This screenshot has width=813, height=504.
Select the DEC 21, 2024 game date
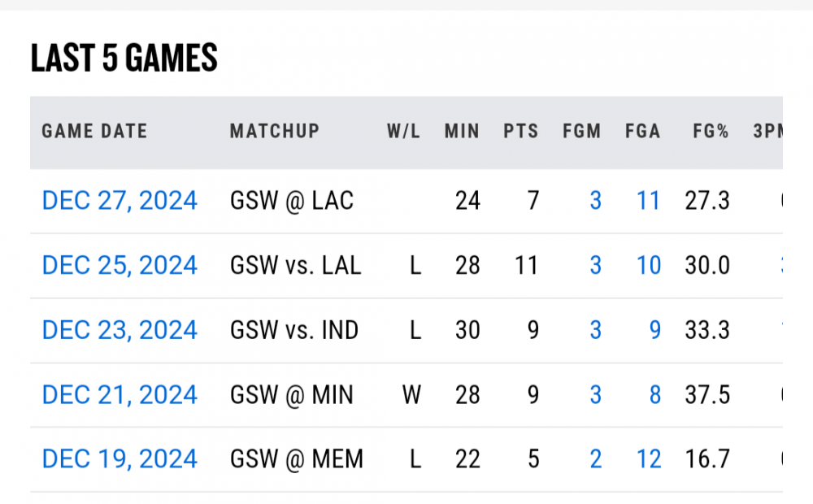point(120,396)
